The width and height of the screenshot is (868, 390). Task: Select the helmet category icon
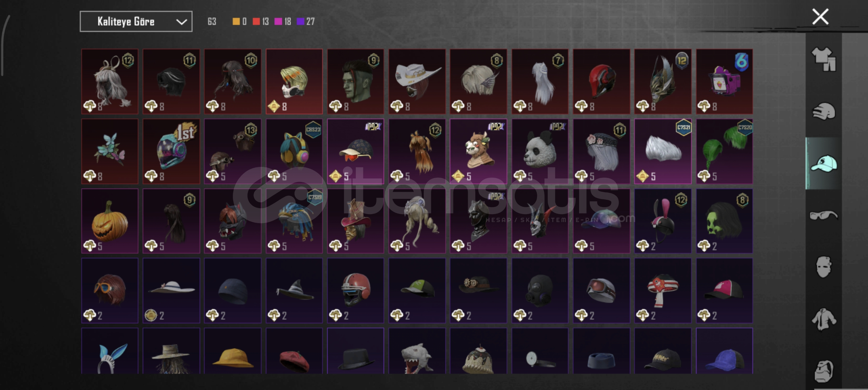tap(824, 111)
